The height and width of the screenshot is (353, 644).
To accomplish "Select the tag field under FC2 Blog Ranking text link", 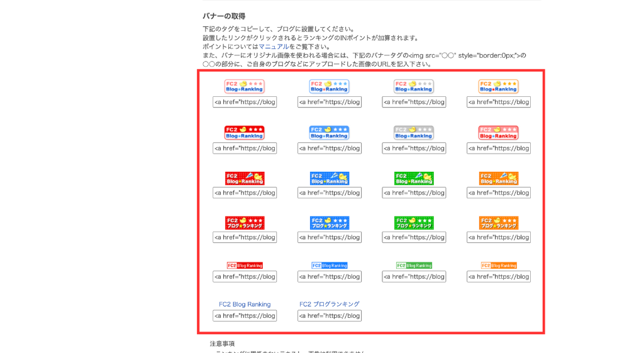I will (x=245, y=316).
